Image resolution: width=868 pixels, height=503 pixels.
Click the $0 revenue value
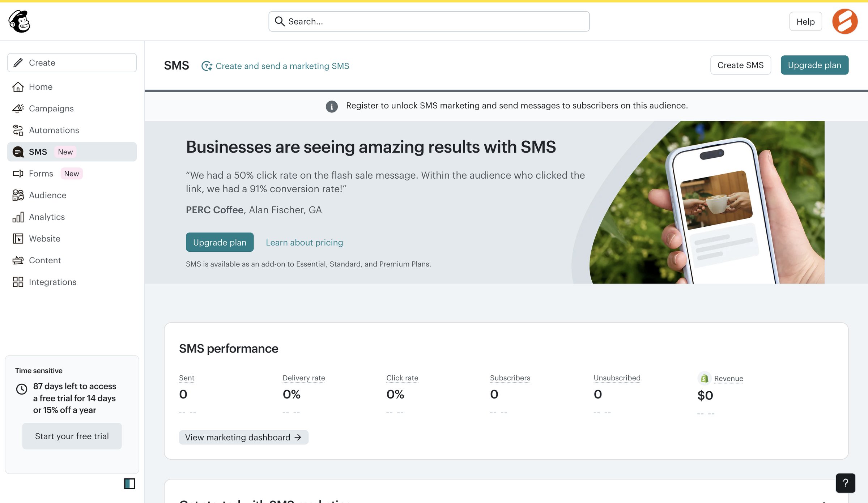click(705, 395)
